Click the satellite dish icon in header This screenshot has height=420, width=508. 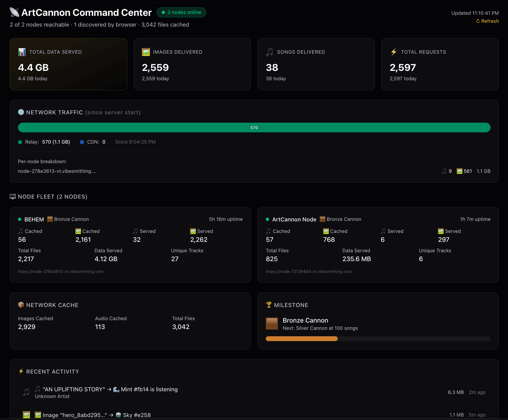14,12
